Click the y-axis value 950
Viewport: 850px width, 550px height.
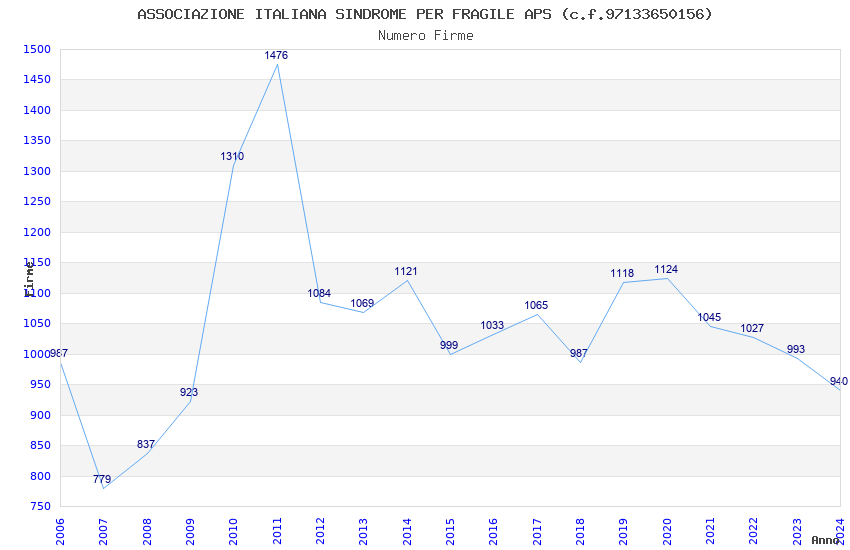click(x=40, y=385)
